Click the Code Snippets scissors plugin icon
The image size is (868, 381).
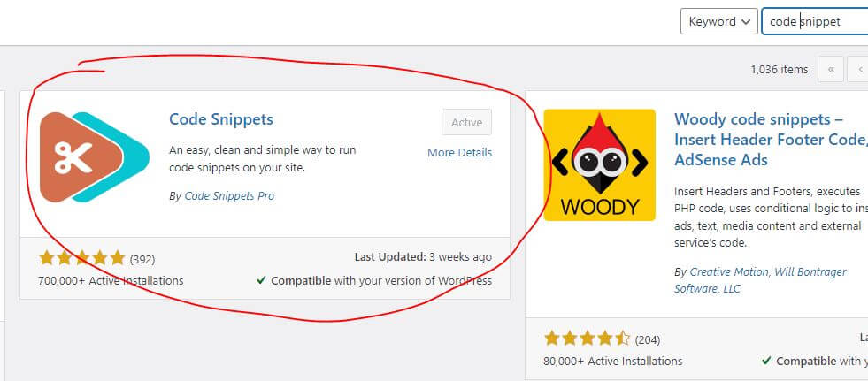[95, 157]
